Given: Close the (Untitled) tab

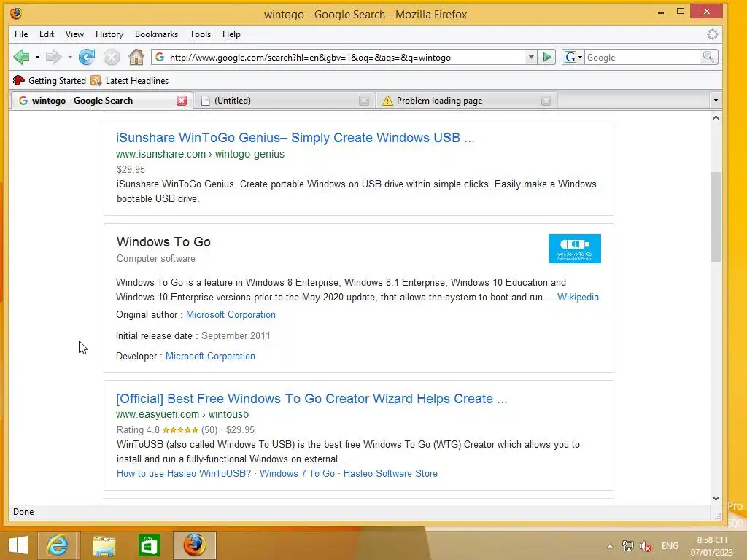Looking at the screenshot, I should pos(364,101).
